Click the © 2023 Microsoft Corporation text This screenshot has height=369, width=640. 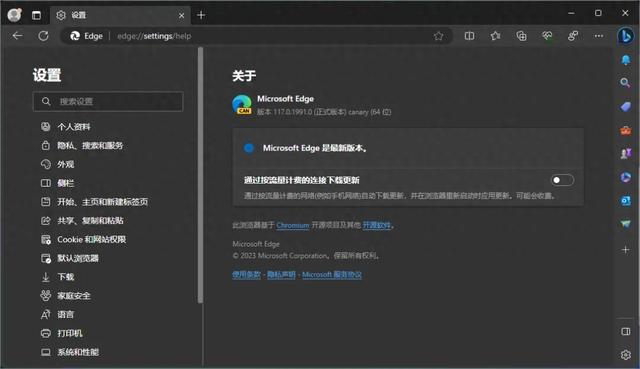[x=306, y=256]
